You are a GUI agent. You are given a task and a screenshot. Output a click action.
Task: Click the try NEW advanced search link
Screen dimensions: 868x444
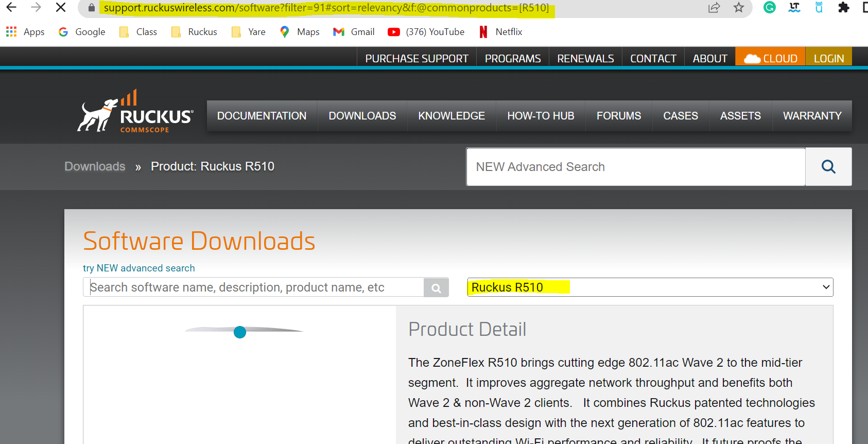pos(139,268)
